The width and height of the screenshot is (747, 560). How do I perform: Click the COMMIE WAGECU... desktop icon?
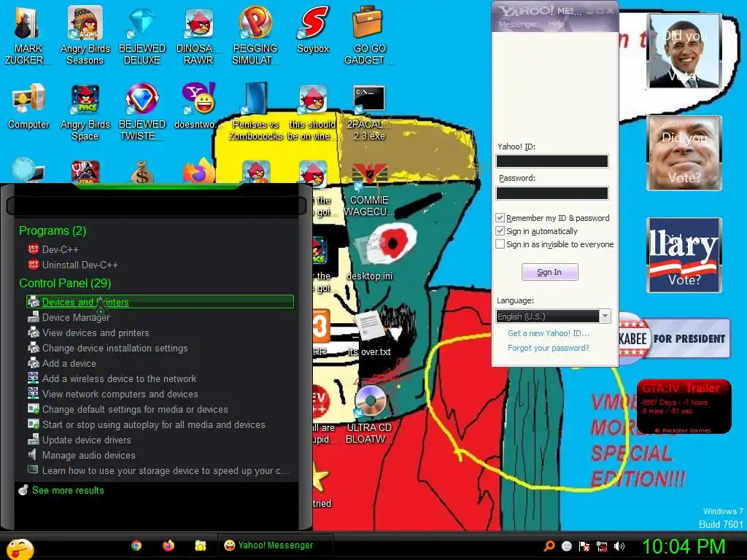[369, 190]
